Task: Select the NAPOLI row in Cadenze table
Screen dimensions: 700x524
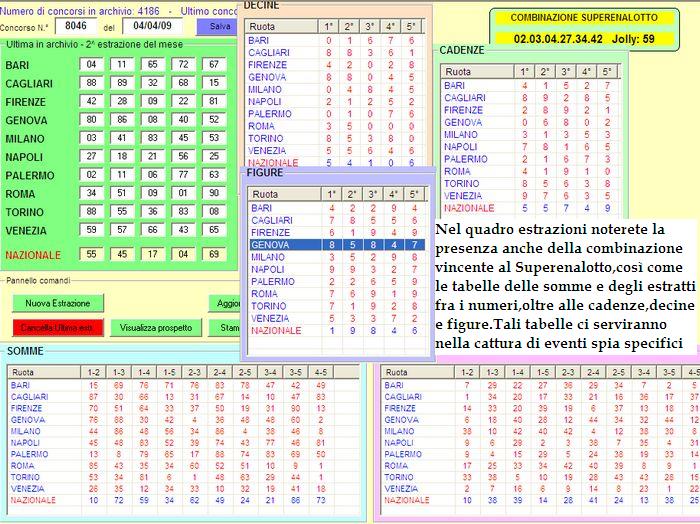Action: pos(530,147)
